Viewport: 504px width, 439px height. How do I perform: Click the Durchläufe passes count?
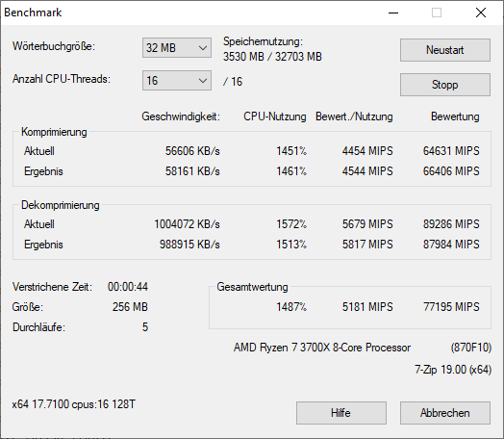click(145, 327)
